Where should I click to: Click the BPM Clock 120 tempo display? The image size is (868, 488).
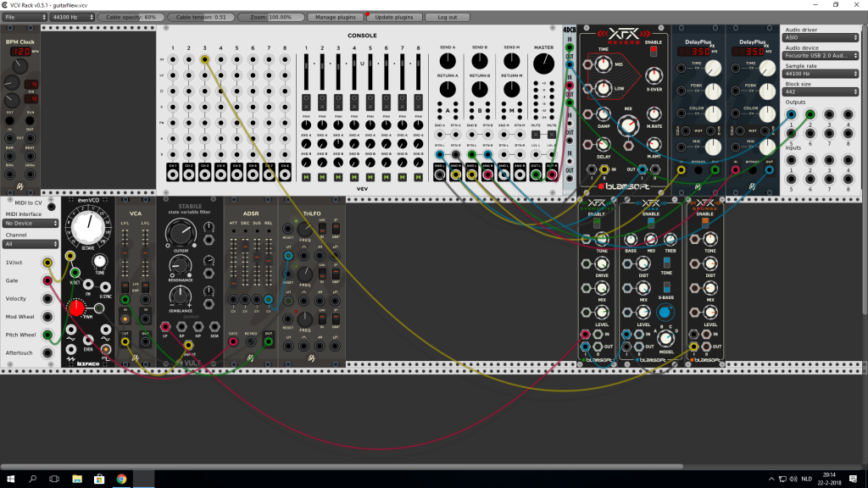pos(21,52)
